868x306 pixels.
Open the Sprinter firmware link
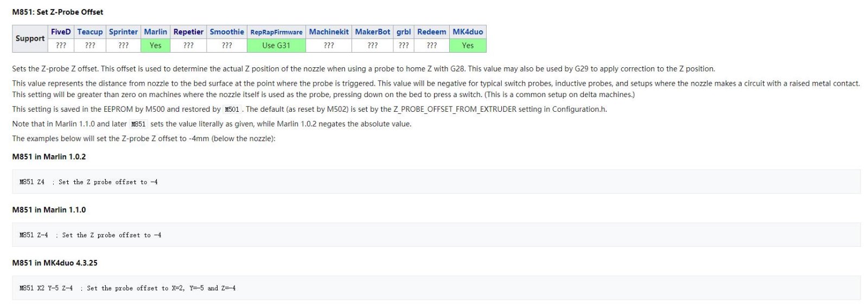(124, 32)
